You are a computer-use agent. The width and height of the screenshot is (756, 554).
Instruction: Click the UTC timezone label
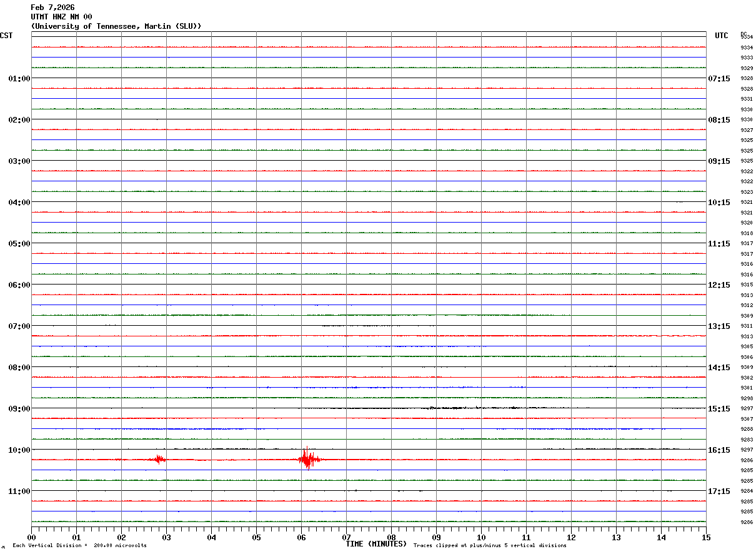(722, 36)
